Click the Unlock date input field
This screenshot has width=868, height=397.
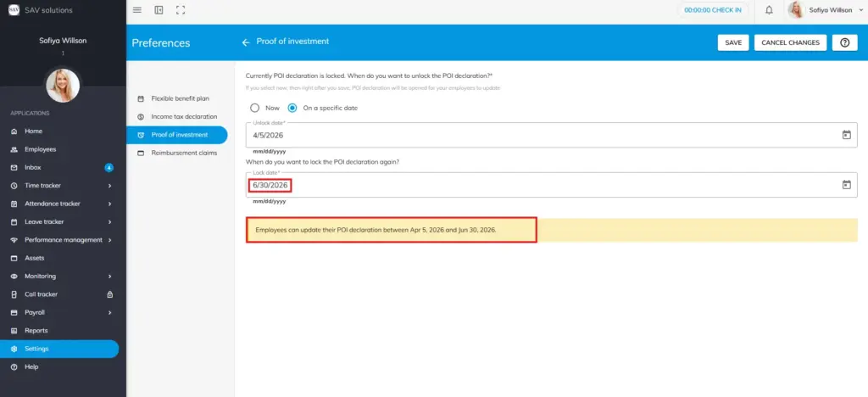point(551,135)
